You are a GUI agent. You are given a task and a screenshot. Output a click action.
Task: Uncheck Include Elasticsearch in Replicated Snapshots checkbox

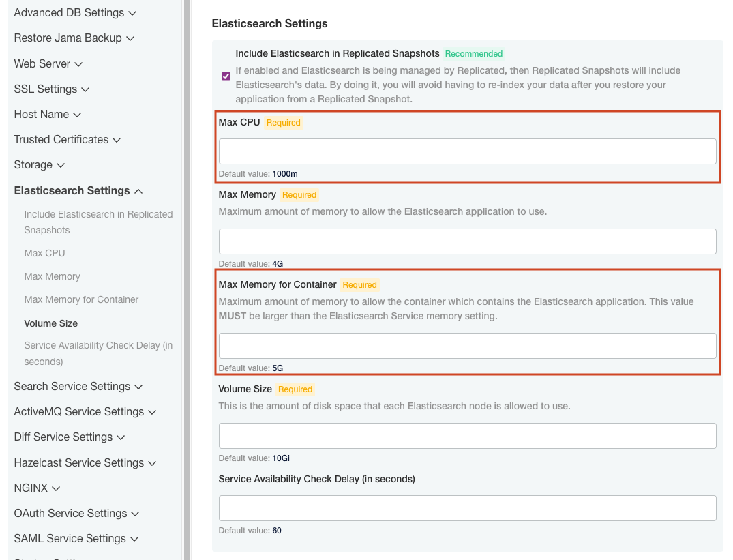(x=226, y=76)
